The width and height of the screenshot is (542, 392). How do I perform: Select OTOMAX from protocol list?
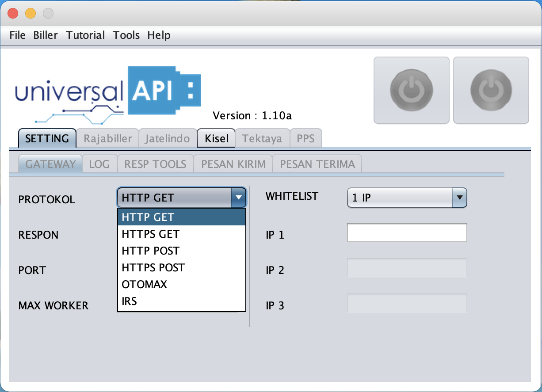182,284
